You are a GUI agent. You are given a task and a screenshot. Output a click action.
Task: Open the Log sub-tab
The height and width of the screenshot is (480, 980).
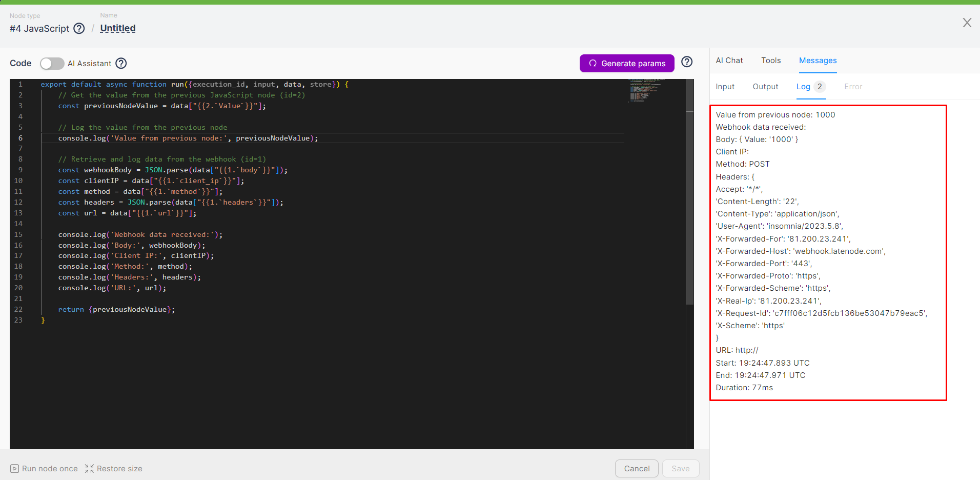(803, 87)
